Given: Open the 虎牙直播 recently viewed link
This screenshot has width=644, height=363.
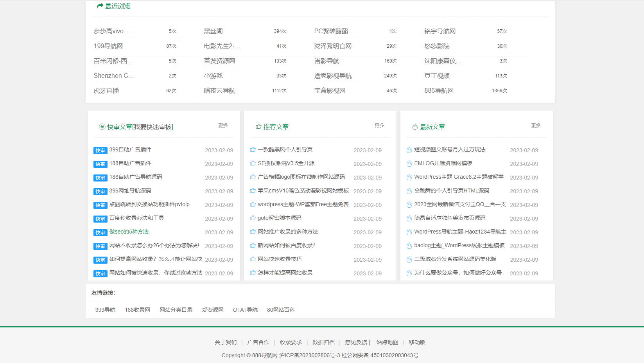Looking at the screenshot, I should tap(106, 90).
